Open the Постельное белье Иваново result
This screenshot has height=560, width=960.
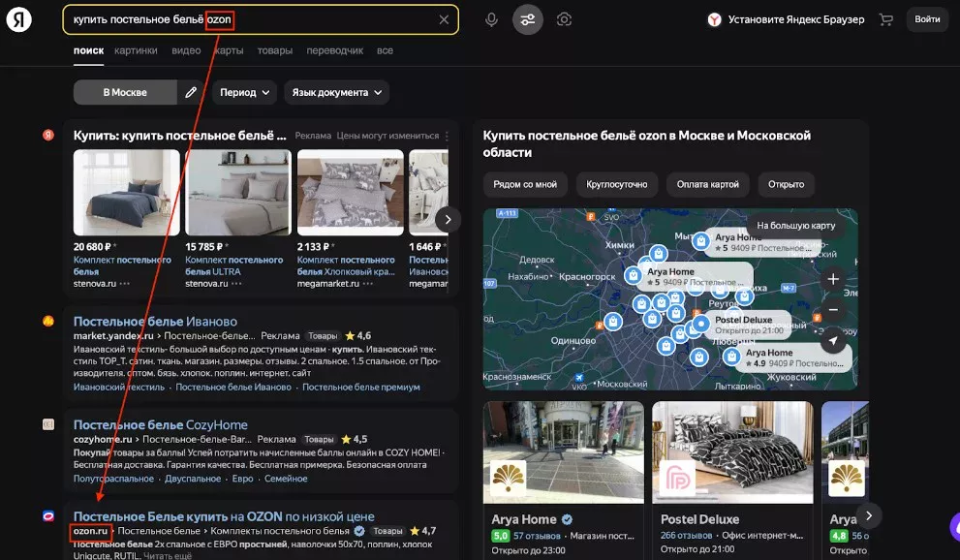tap(155, 322)
